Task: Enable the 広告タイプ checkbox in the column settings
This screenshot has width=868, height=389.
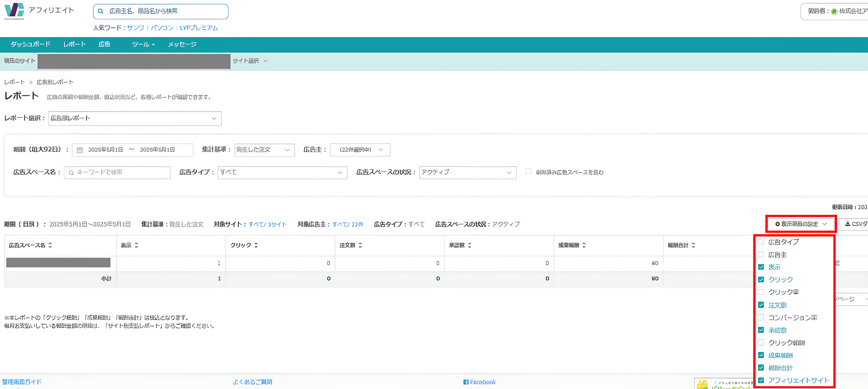Action: coord(761,242)
